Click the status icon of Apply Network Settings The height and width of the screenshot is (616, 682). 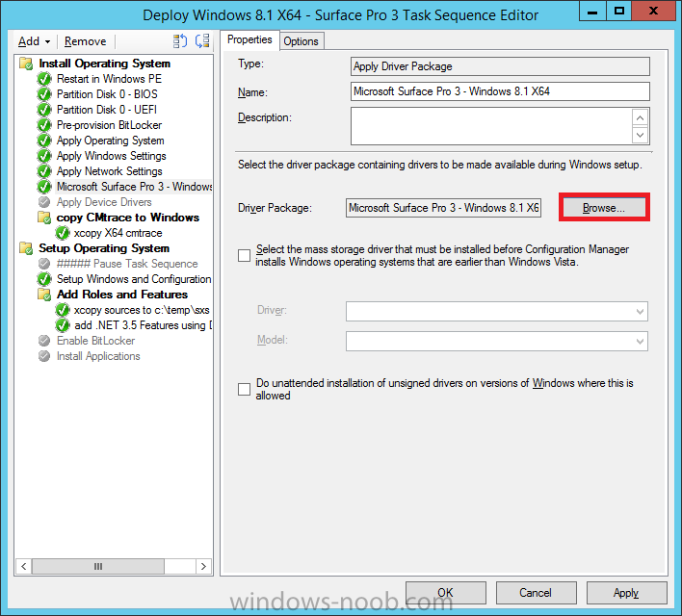pos(44,171)
